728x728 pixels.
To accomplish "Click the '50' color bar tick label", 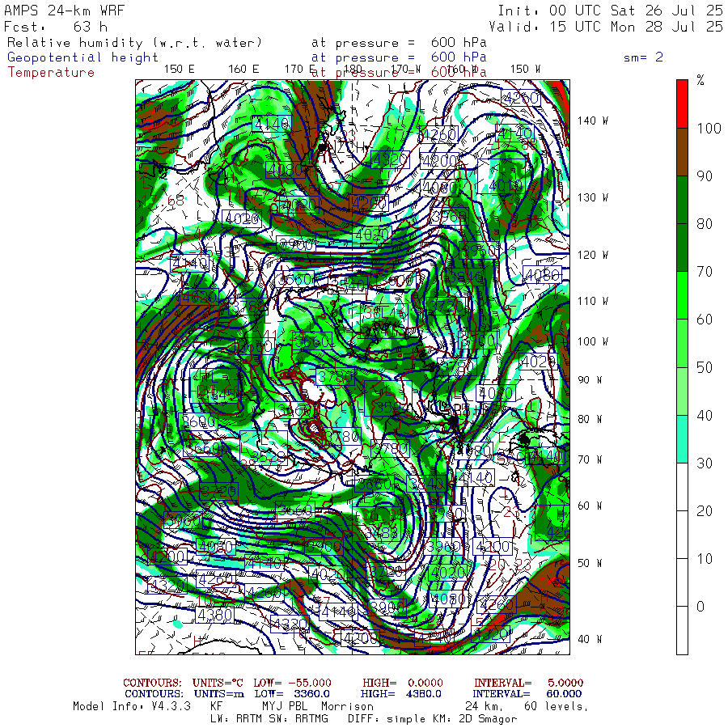I will tap(705, 368).
